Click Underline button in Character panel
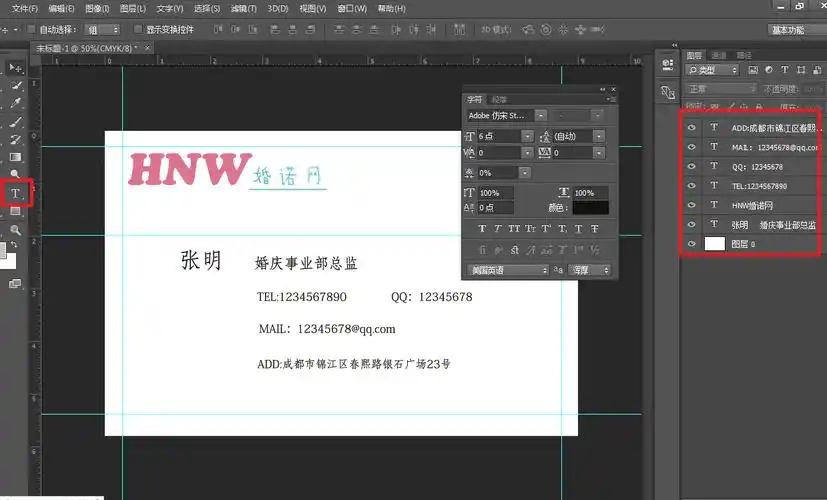Viewport: 827px width, 500px height. click(x=579, y=228)
